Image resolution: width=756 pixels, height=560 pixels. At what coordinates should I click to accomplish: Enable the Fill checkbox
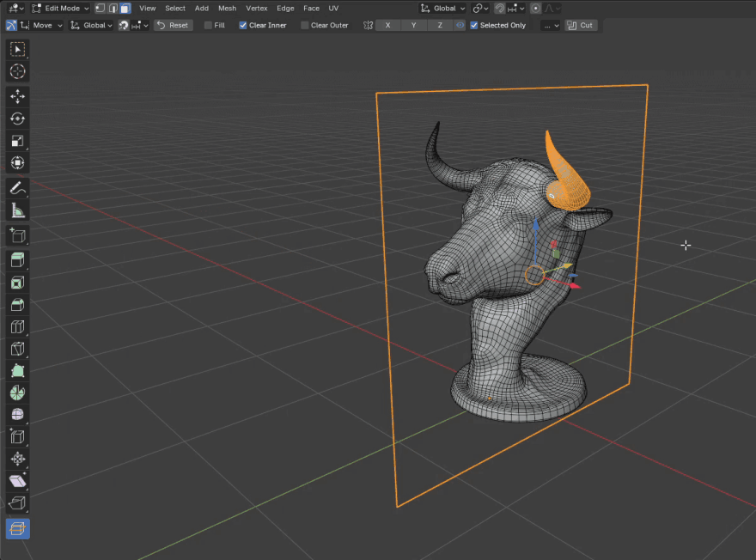(x=208, y=25)
